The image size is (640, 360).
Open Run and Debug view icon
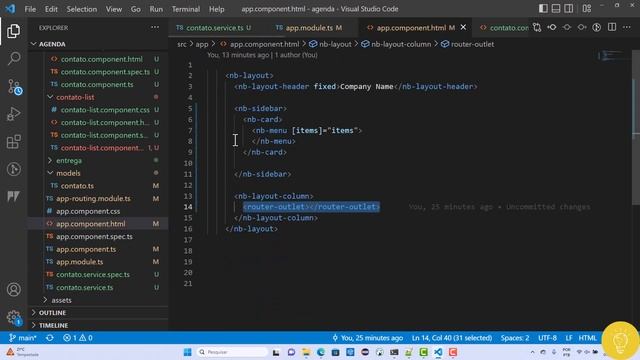coord(13,114)
